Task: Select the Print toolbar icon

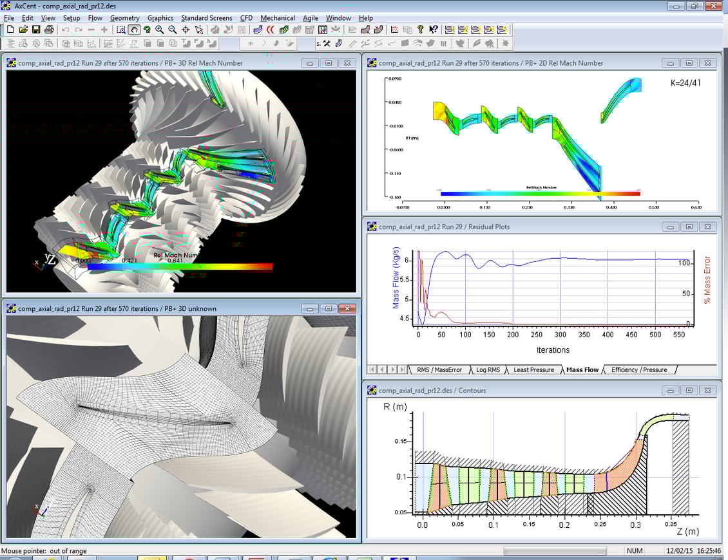Action: 48,29
